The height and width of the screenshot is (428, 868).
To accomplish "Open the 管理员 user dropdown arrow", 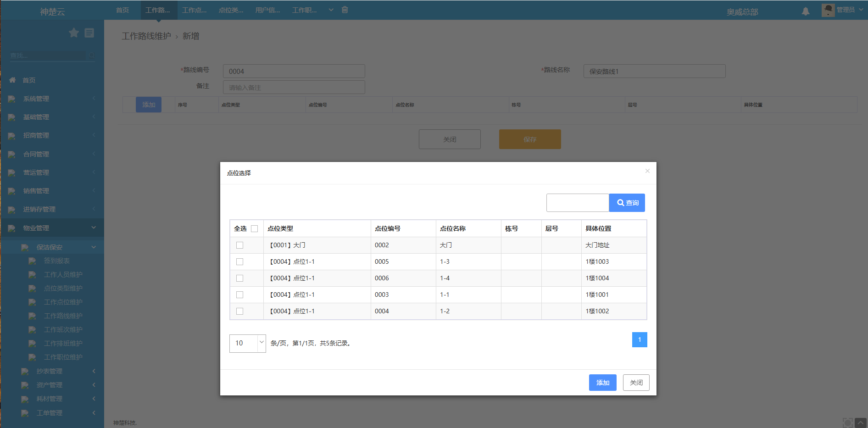I will (861, 9).
